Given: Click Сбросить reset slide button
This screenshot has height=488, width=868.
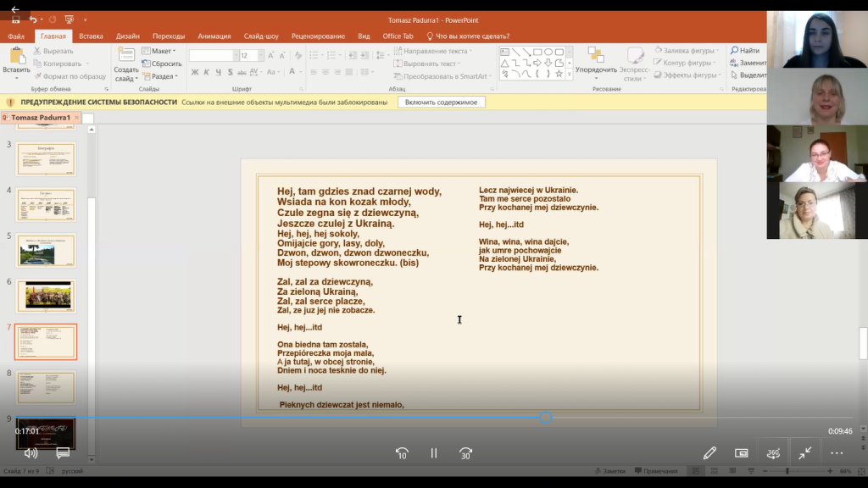Looking at the screenshot, I should tap(162, 64).
